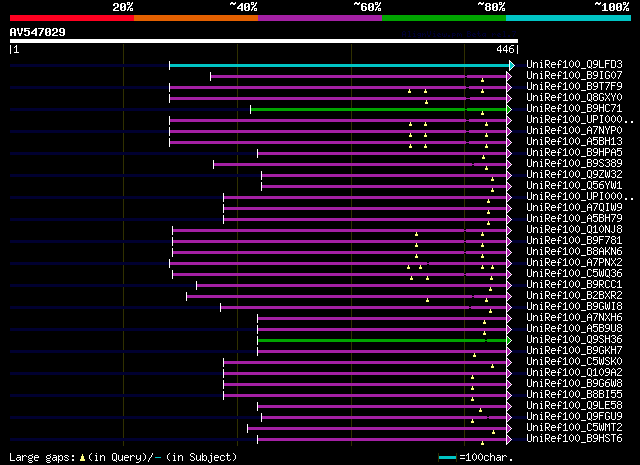Viewport: 640px width, 465px height.
Task: Click the cyan ~100% legend segment
Action: pos(569,18)
